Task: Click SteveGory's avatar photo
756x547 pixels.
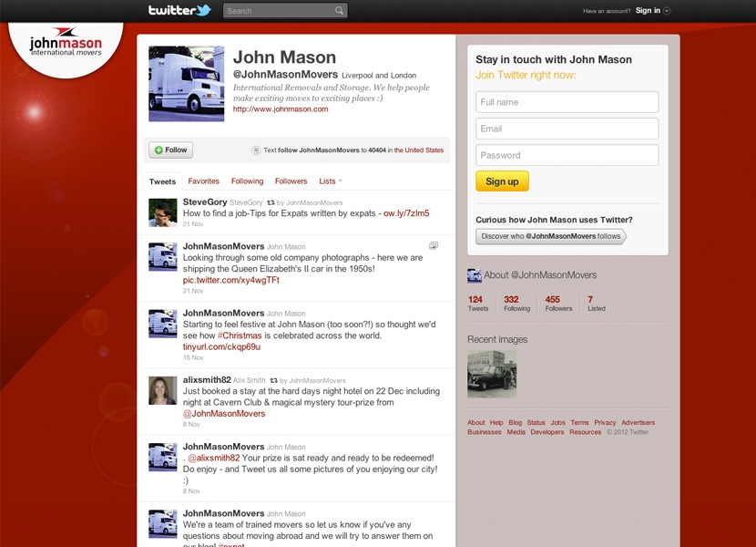Action: pyautogui.click(x=162, y=213)
